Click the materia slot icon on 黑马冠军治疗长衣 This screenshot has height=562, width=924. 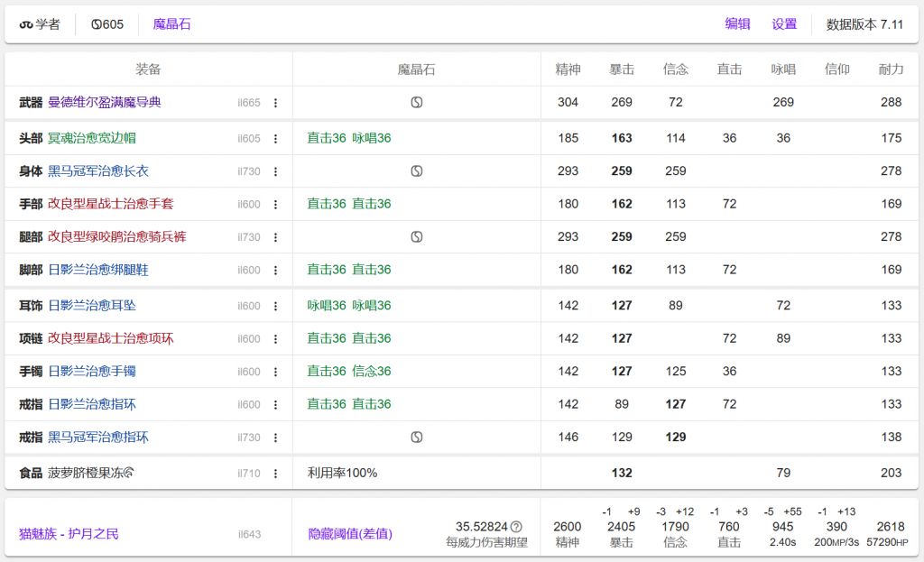pos(415,170)
